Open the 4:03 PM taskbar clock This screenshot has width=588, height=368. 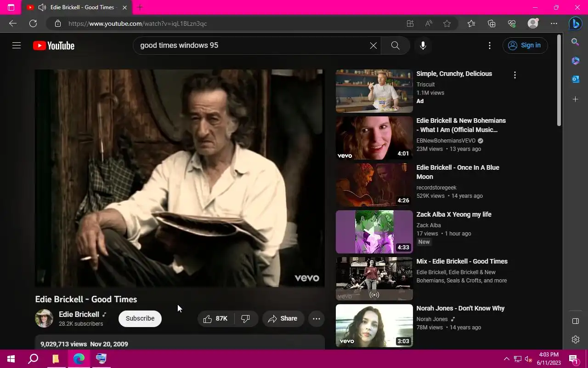pyautogui.click(x=548, y=359)
